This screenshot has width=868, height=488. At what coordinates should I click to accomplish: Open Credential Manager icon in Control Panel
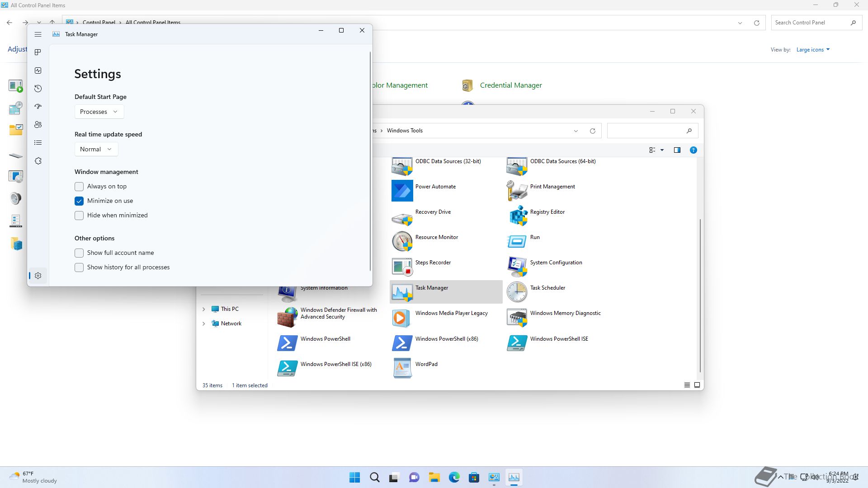point(467,85)
